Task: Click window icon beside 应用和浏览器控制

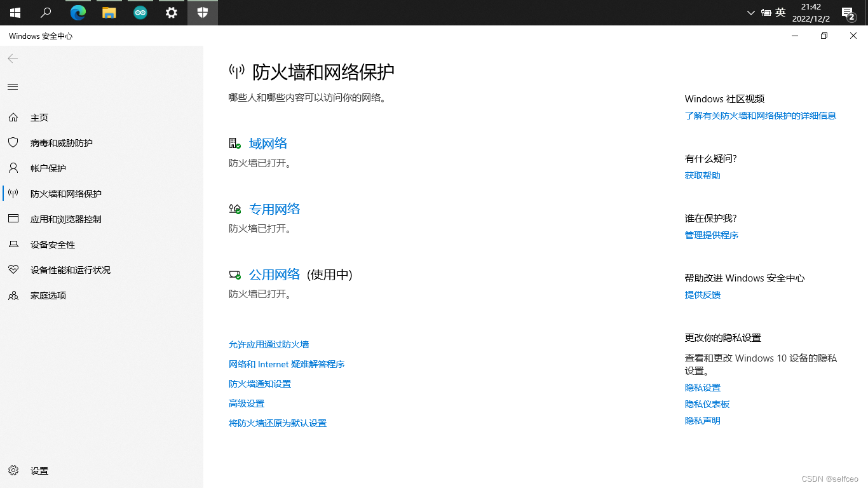Action: pos(13,219)
